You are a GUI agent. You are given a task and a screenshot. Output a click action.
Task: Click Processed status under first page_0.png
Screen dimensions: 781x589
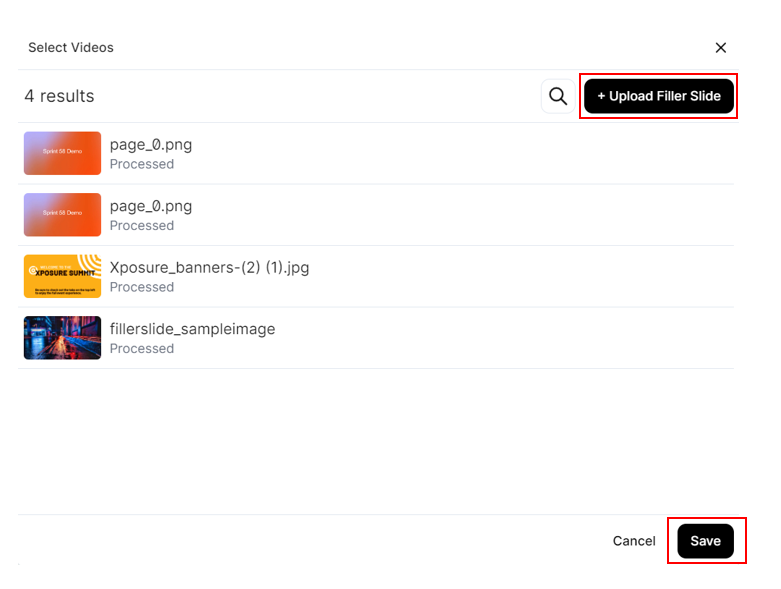[x=142, y=164]
